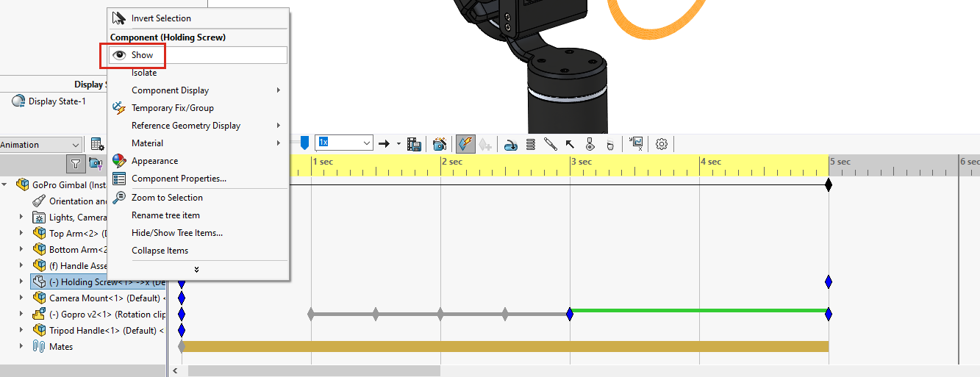The height and width of the screenshot is (377, 980).
Task: Click the Save Animation icon
Action: [x=414, y=144]
